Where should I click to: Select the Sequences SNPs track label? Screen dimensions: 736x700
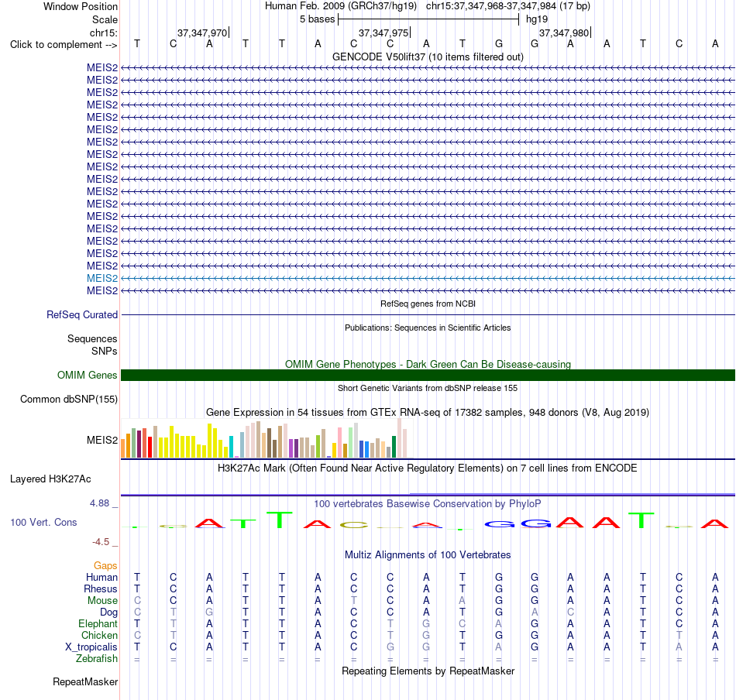click(92, 345)
